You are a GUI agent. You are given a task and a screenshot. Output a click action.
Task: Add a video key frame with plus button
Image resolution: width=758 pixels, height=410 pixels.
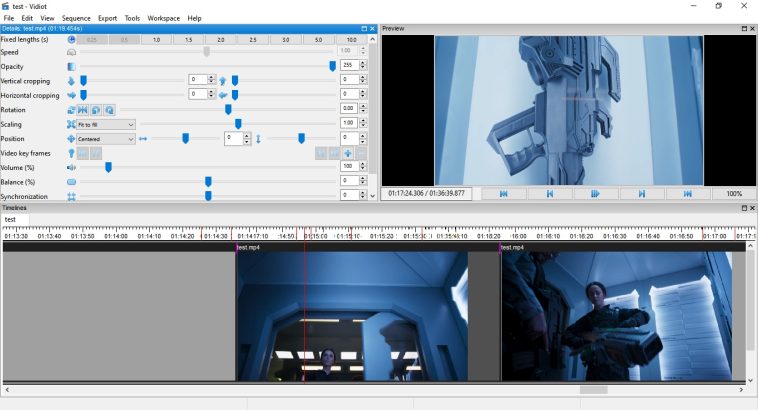coord(348,154)
